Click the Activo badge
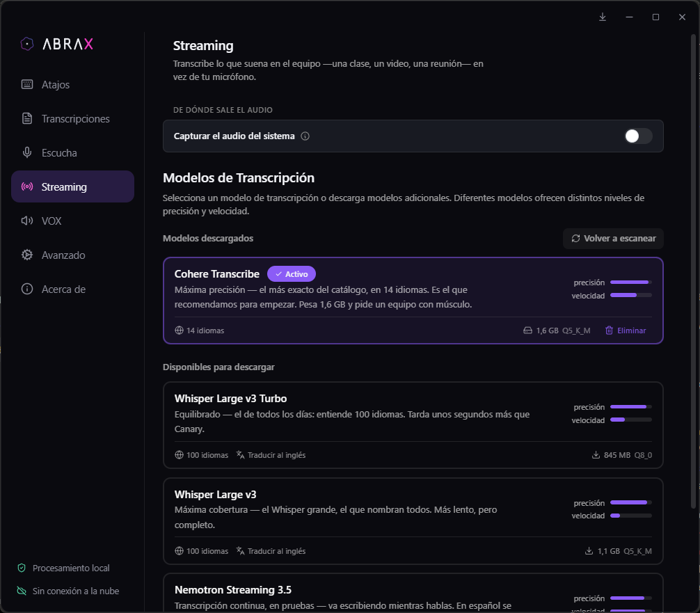Screen dimensions: 700x613 291,273
